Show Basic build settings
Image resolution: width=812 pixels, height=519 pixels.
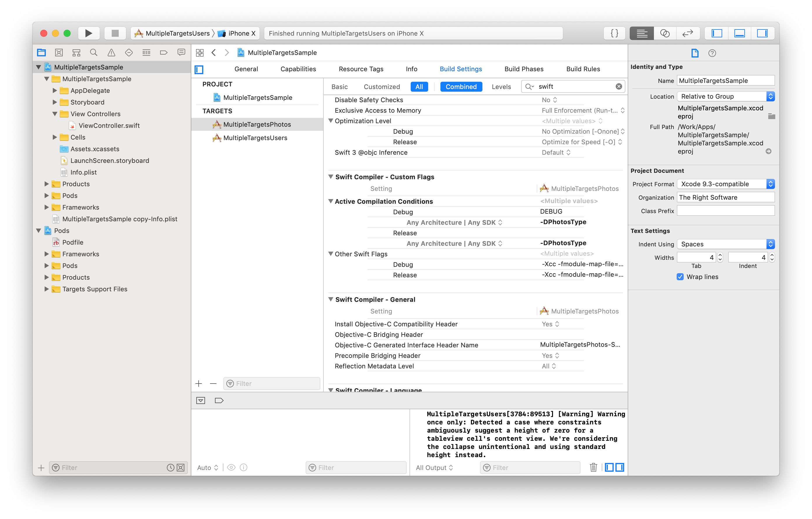[x=339, y=87]
